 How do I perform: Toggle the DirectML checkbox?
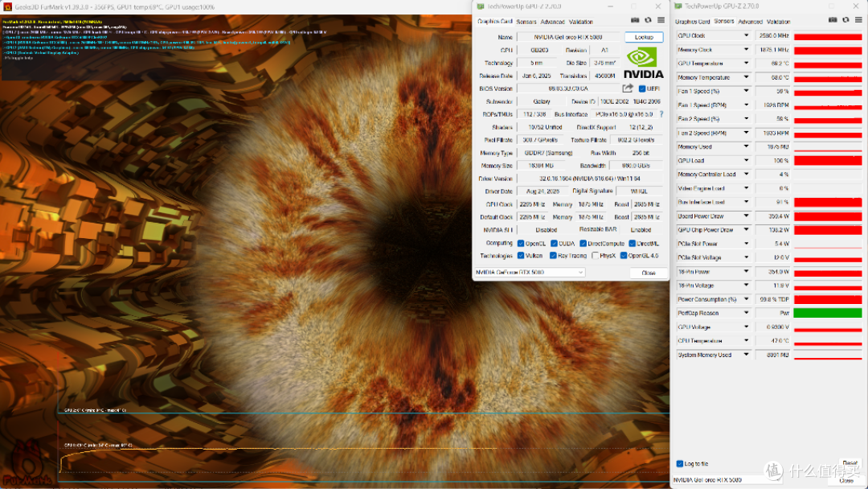click(x=633, y=243)
